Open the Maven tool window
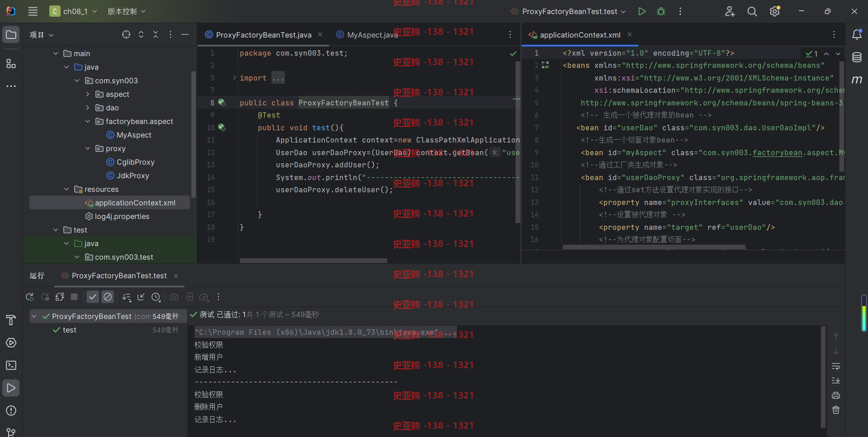Viewport: 868px width, 437px height. (857, 80)
